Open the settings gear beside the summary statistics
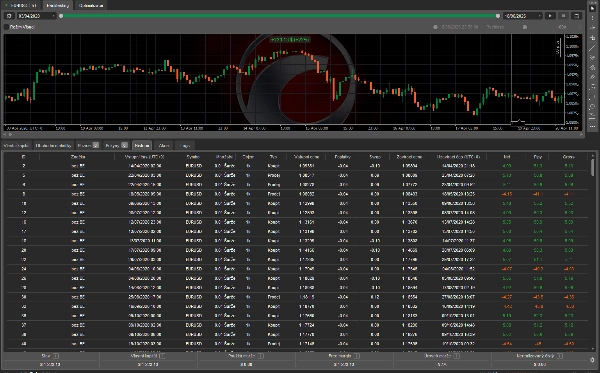This screenshot has width=600, height=373. pyautogui.click(x=592, y=360)
